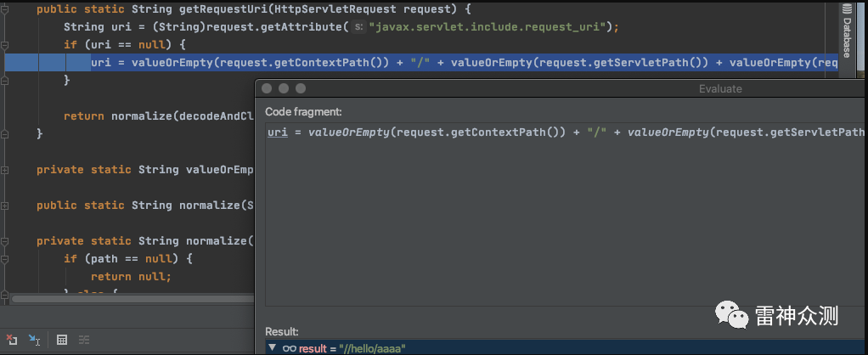Click the Evaluate dialog title bar
The height and width of the screenshot is (355, 868).
560,88
